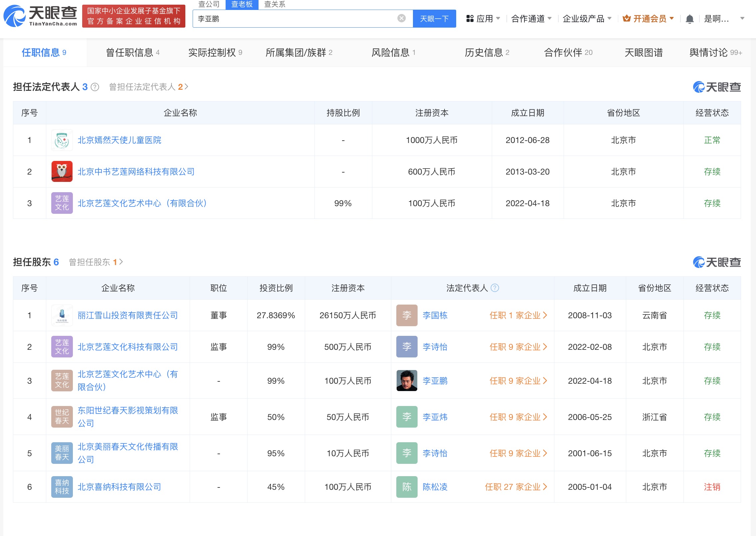The image size is (756, 536).
Task: Click 北京嫣然天使儿童医院 logo icon
Action: click(62, 140)
